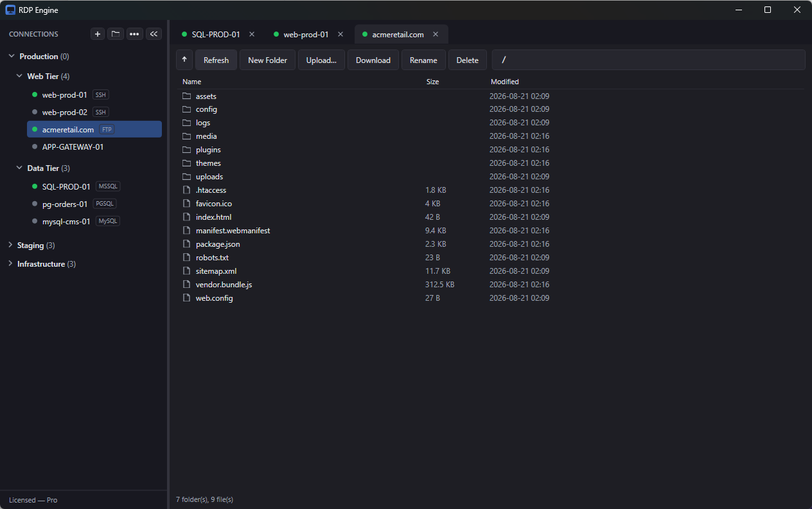Screen dimensions: 812x509
Task: Click the 42 B size value
Action: [433, 217]
